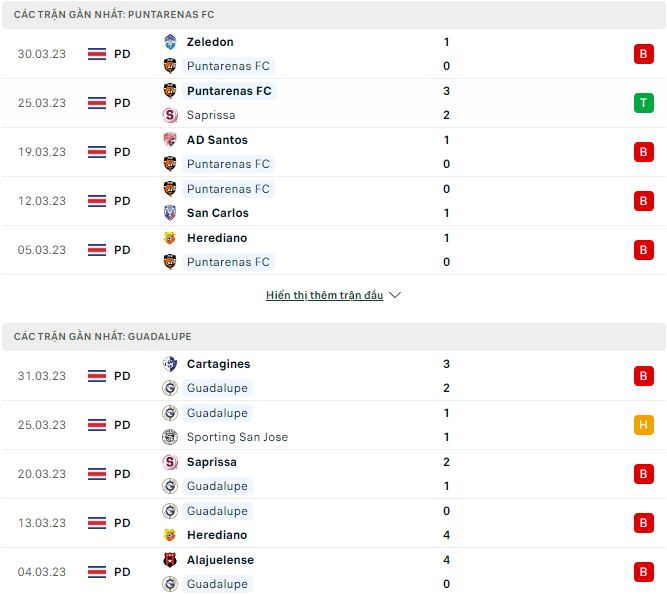Open the Hiển thị thêm trận đấu link
This screenshot has height=596, width=667.
tap(325, 295)
